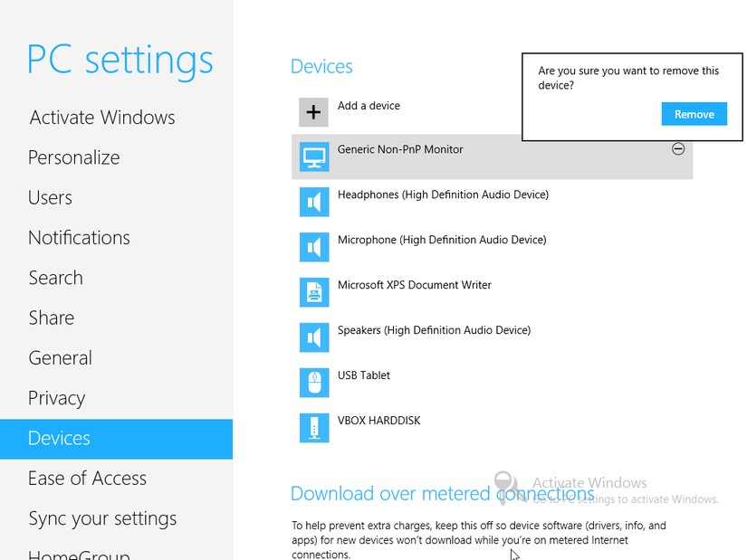Select the USB Tablet mouse icon
Viewport: 747px width, 560px height.
(314, 383)
